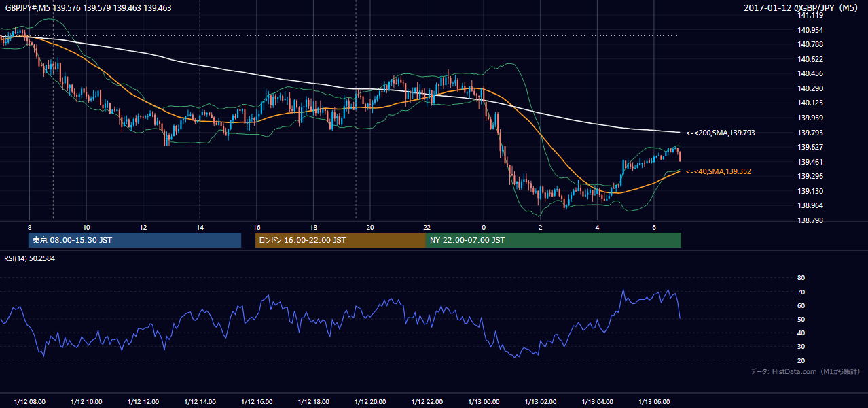
Task: Click the '1/12 22:00' bottom time label
Action: click(x=427, y=402)
